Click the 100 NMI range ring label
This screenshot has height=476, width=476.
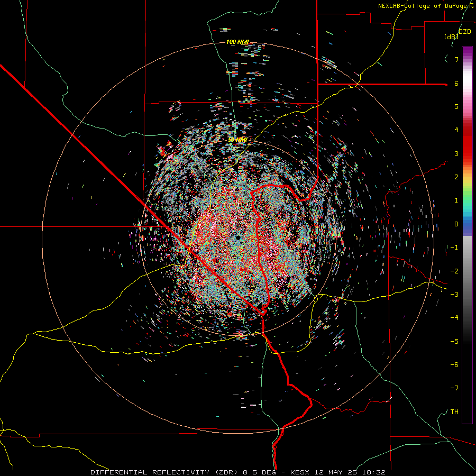tap(237, 42)
